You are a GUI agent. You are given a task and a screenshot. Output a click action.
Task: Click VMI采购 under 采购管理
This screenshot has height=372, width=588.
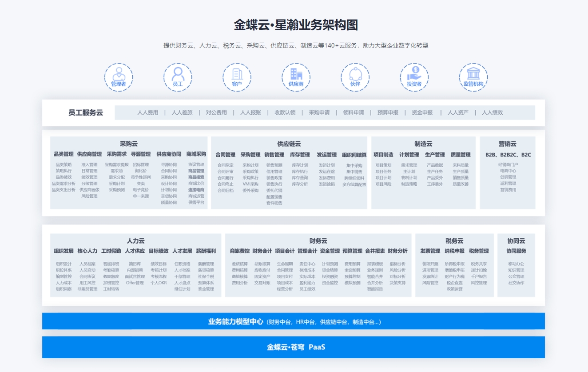[250, 184]
